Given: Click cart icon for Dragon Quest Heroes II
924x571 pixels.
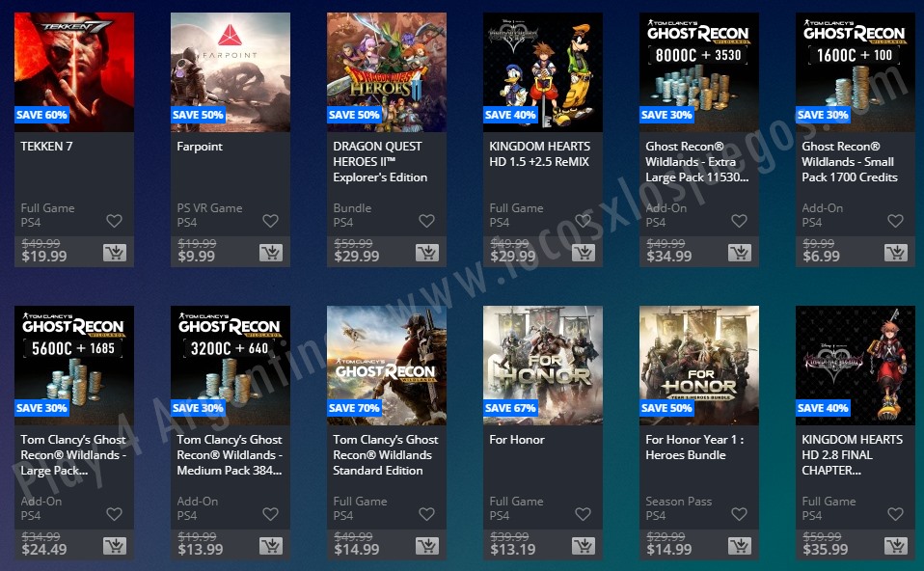Looking at the screenshot, I should [x=427, y=253].
